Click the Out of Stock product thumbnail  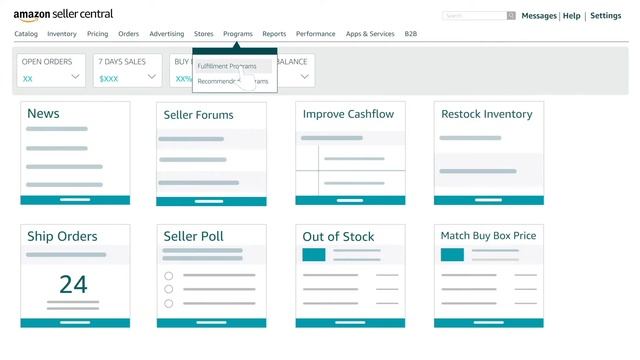tap(314, 255)
